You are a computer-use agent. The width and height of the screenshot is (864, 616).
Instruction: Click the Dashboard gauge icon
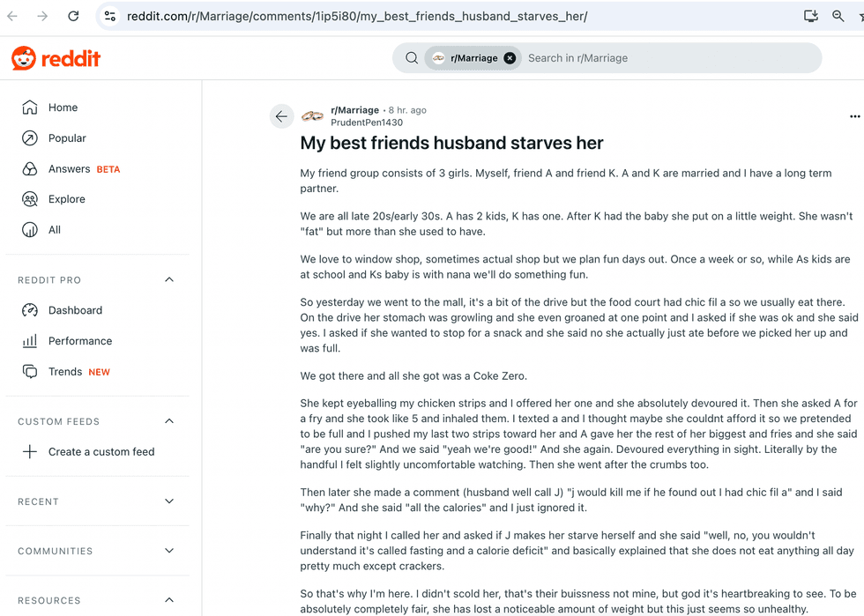coord(30,310)
